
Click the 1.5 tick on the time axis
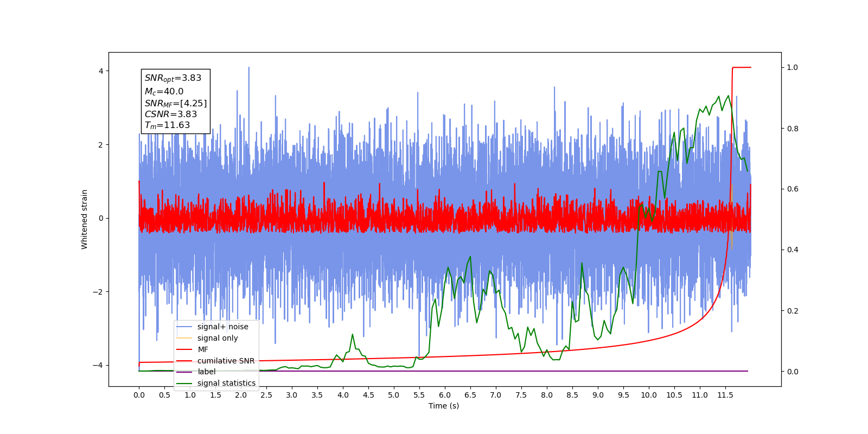pos(215,395)
